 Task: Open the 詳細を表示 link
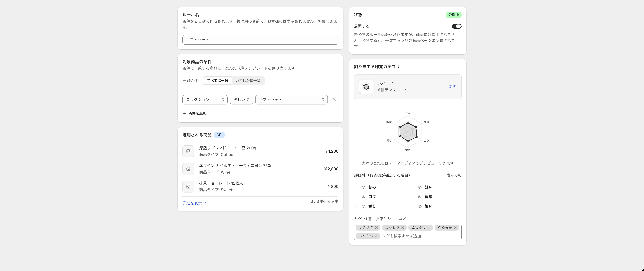195,203
